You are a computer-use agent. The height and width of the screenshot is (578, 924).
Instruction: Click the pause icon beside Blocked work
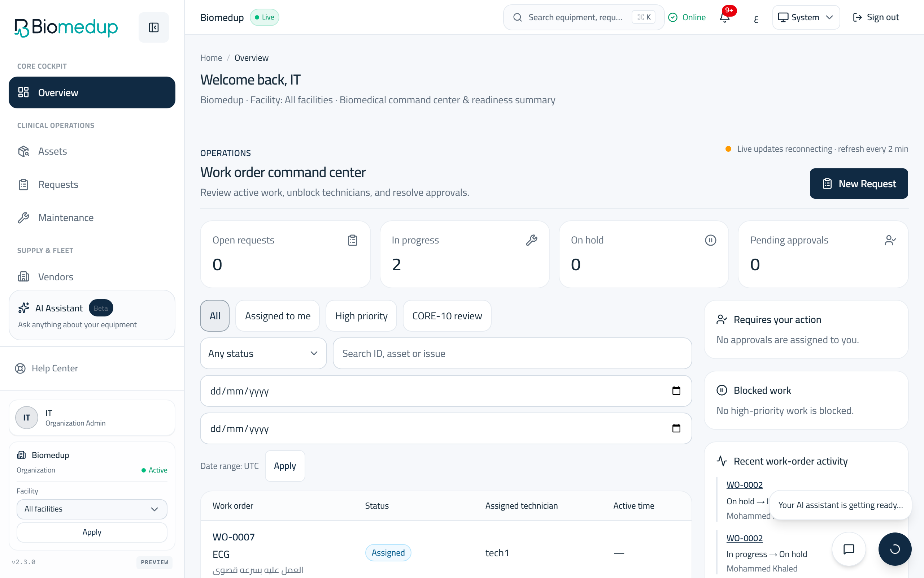tap(722, 390)
